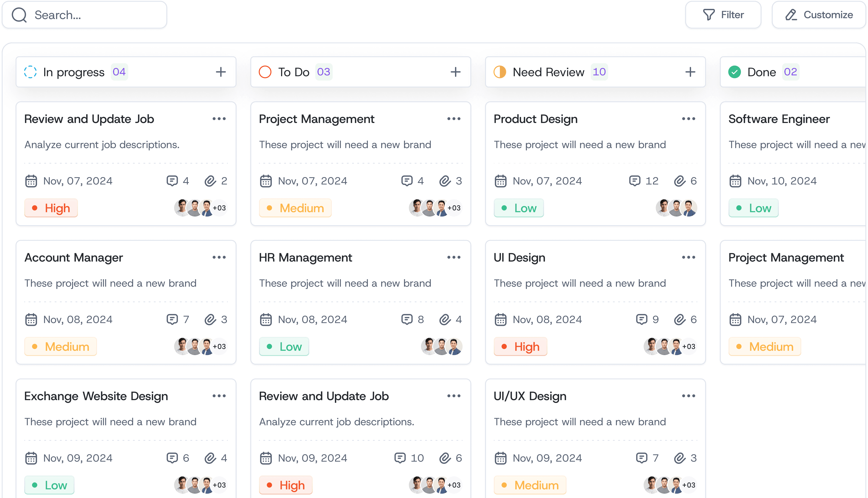The image size is (868, 498).
Task: Open the Filter button
Action: click(723, 15)
